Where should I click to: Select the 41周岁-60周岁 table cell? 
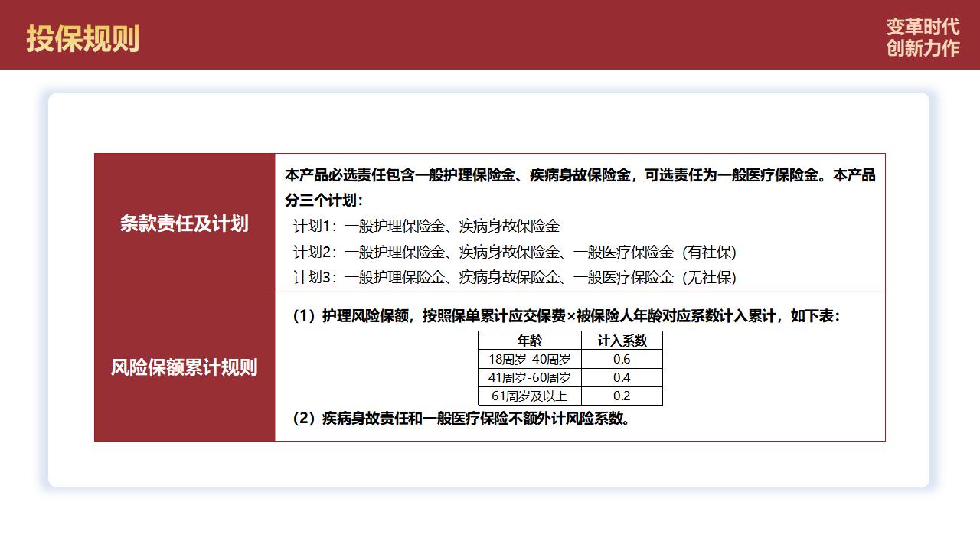pos(529,377)
